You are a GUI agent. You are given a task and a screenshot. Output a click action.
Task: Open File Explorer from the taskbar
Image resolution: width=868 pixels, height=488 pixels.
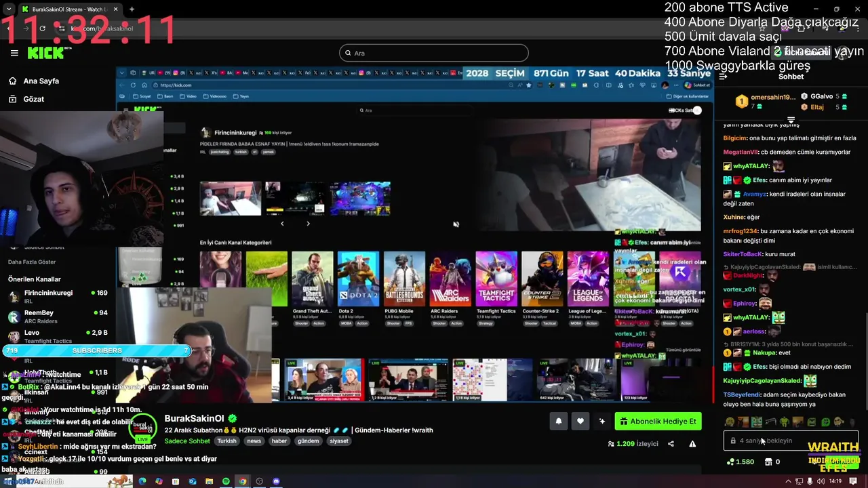209,481
